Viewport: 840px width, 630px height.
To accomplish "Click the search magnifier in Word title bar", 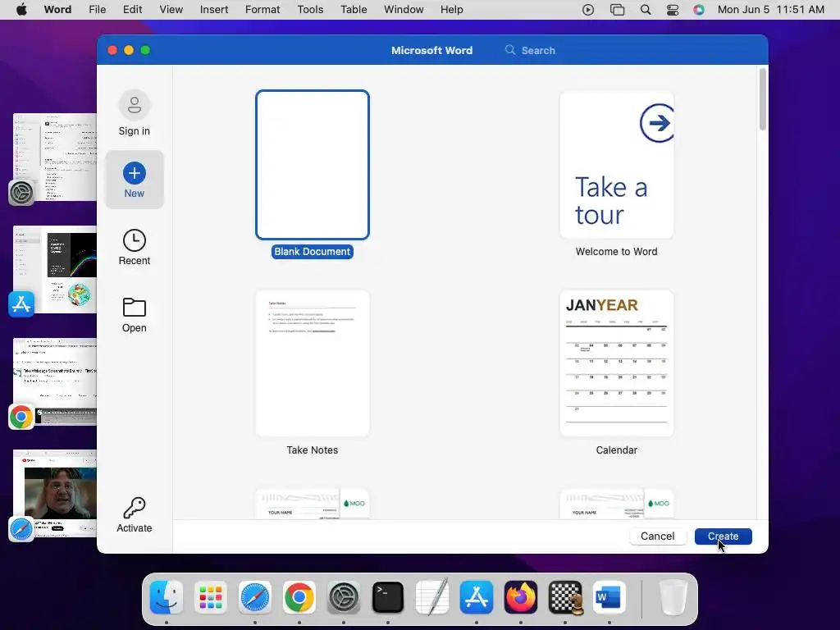I will coord(510,50).
